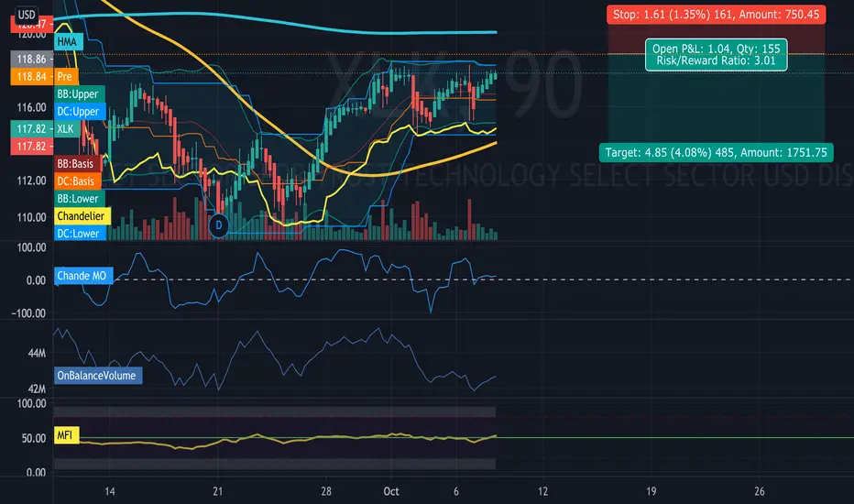Select the BB:Lower label tag
The height and width of the screenshot is (504, 854).
79,198
